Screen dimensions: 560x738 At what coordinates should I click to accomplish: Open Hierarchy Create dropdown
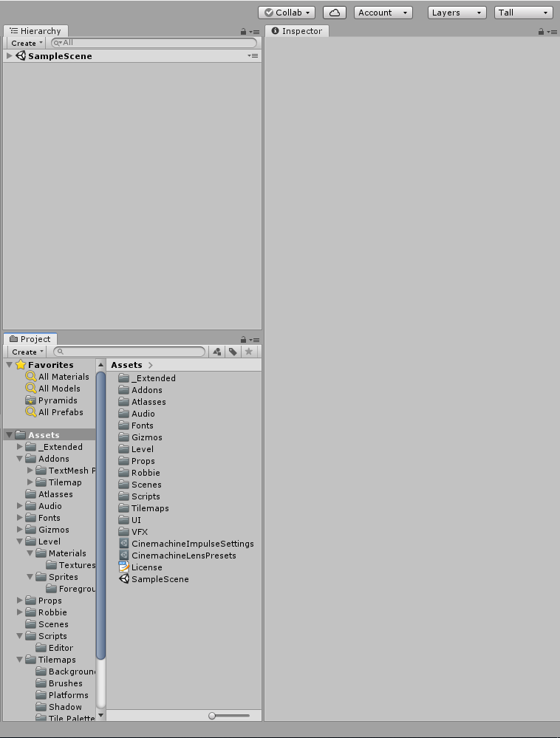(x=27, y=43)
